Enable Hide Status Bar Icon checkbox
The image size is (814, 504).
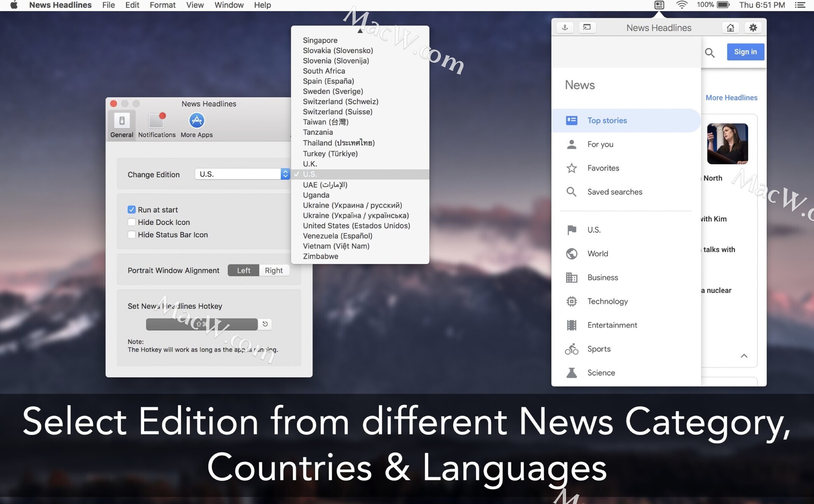click(131, 234)
